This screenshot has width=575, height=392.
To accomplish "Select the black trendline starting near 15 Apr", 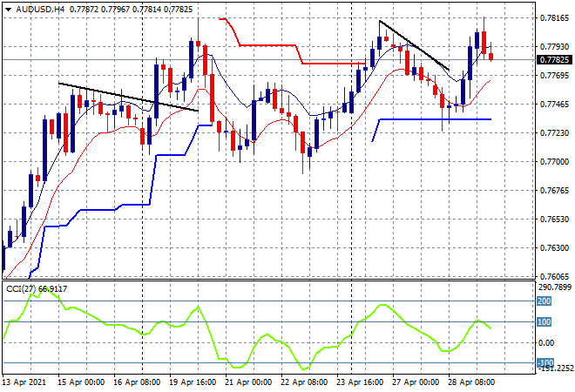I will coord(128,97).
